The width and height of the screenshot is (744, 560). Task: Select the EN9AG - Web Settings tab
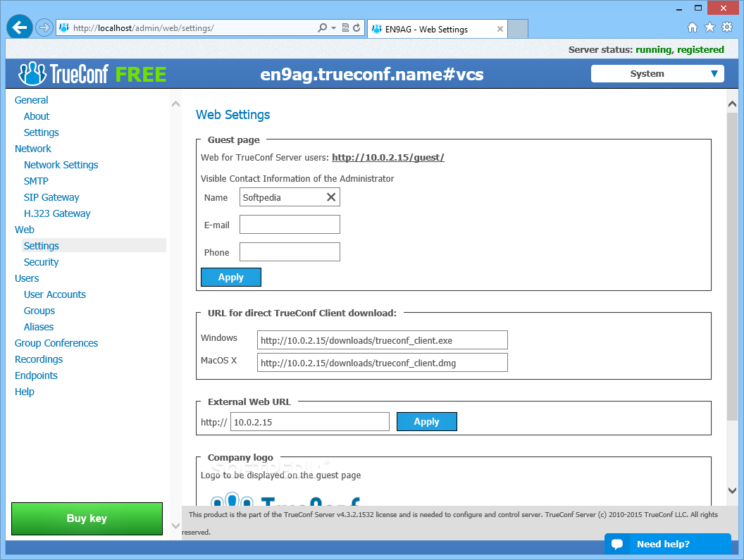(437, 29)
